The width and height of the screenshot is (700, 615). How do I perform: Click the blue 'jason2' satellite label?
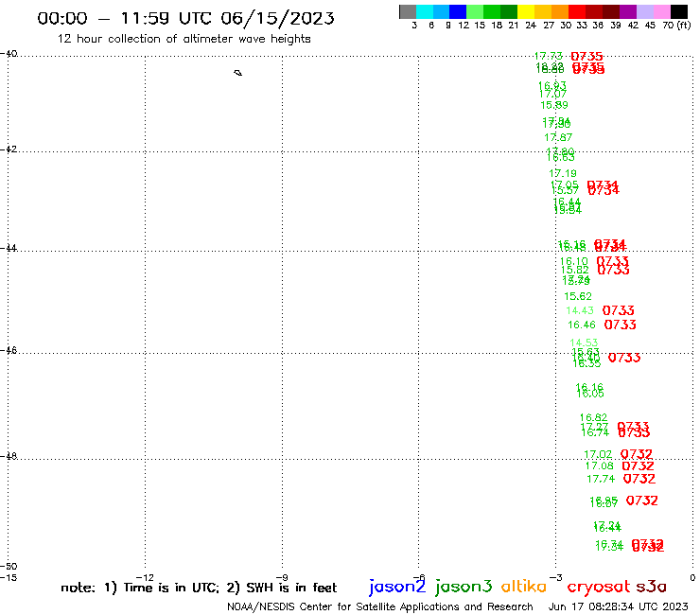tap(397, 587)
